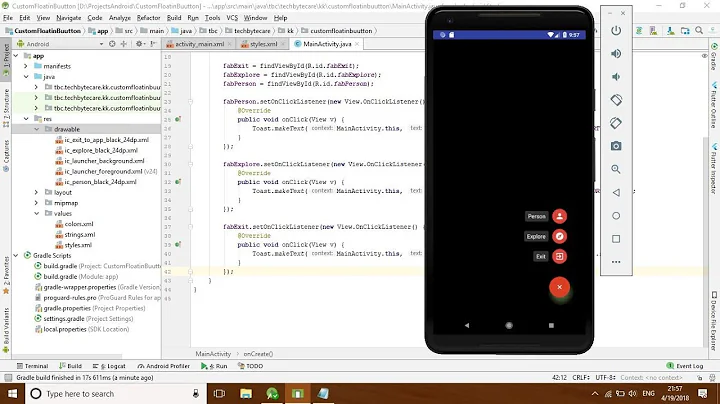Tap phone screen home navigation button
The width and height of the screenshot is (720, 404).
(x=509, y=325)
